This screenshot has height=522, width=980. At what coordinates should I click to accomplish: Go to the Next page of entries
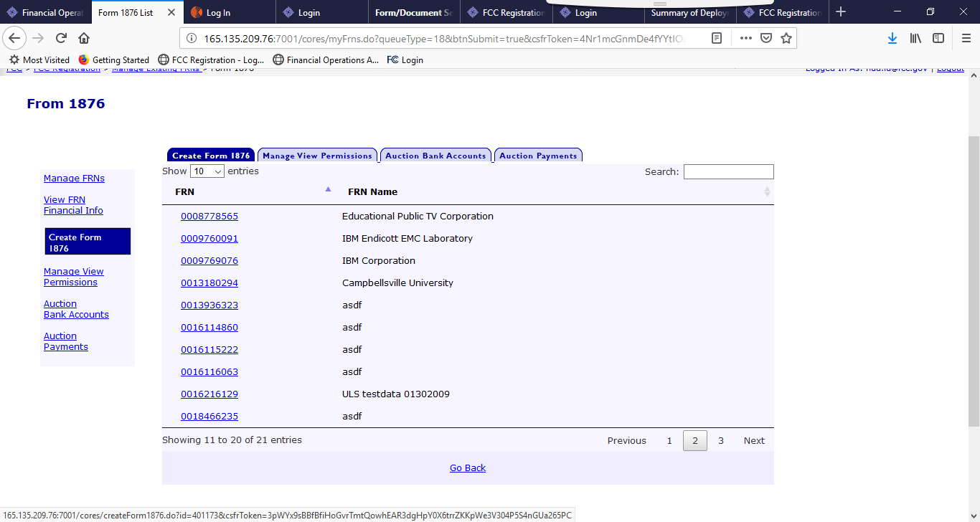pyautogui.click(x=754, y=441)
